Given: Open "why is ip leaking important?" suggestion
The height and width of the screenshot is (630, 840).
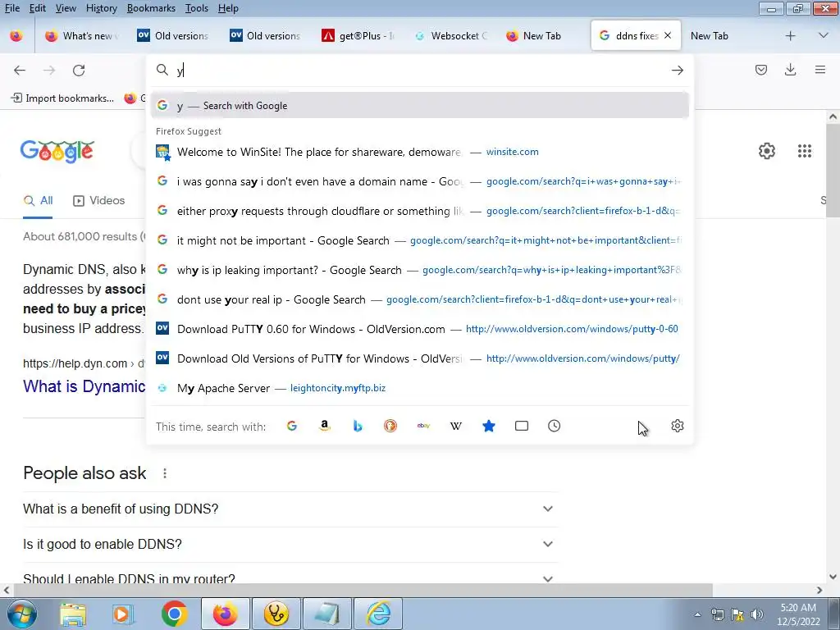Looking at the screenshot, I should (419, 270).
